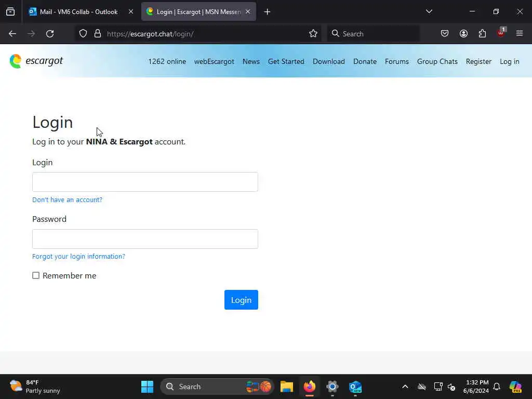
Task: Open File Explorer from taskbar
Action: pos(287,387)
